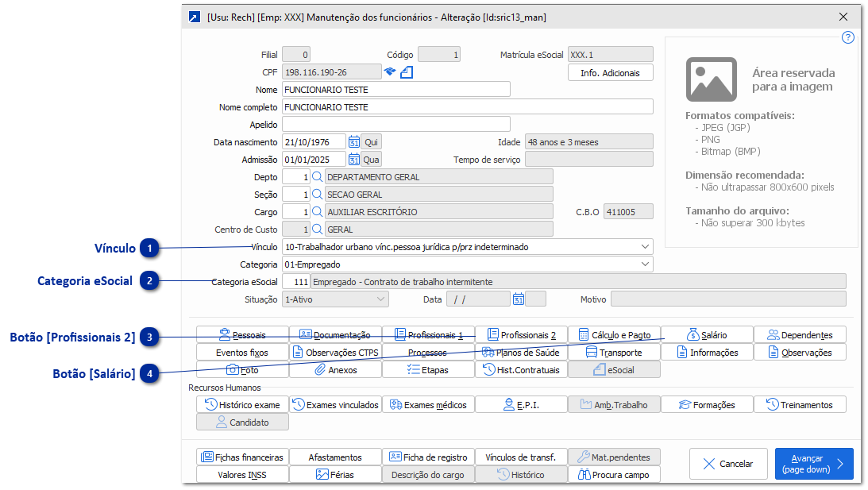The image size is (868, 490).
Task: Open the Categoria combo box
Action: (644, 264)
